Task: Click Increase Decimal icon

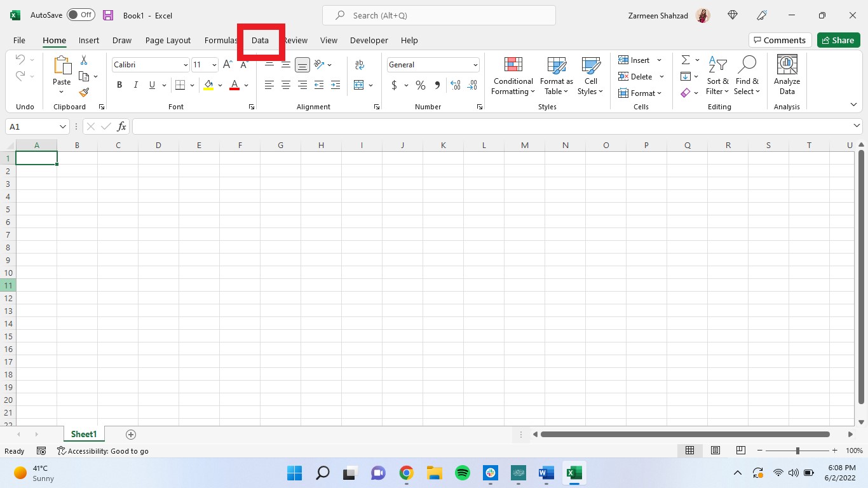Action: click(x=456, y=83)
